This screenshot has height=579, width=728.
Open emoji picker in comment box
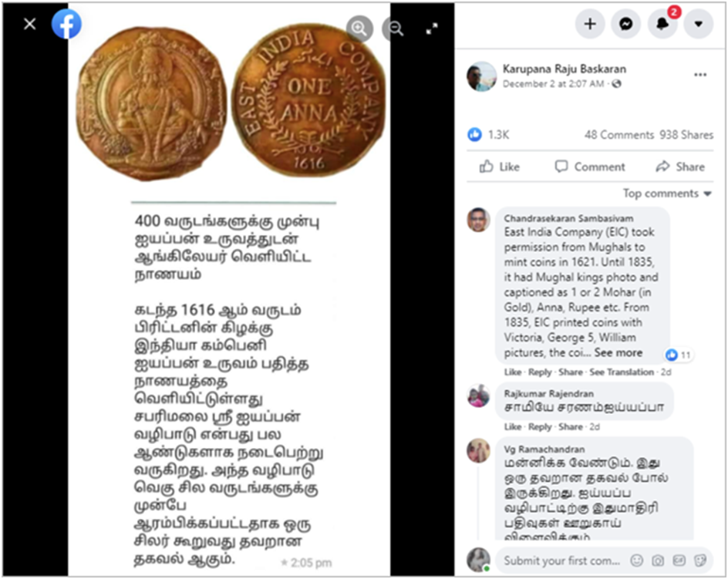pos(636,561)
